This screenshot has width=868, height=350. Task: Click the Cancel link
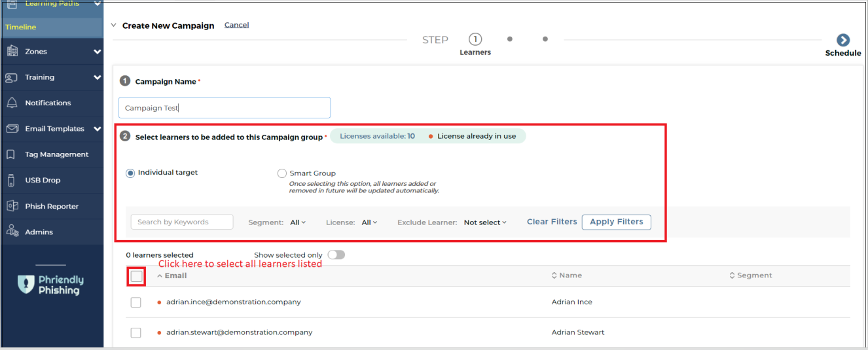(236, 25)
